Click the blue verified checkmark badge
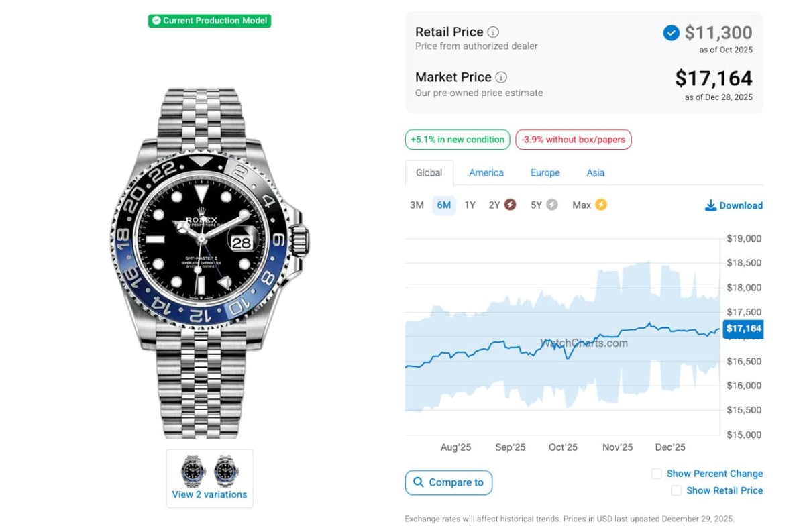The width and height of the screenshot is (805, 532). point(671,32)
